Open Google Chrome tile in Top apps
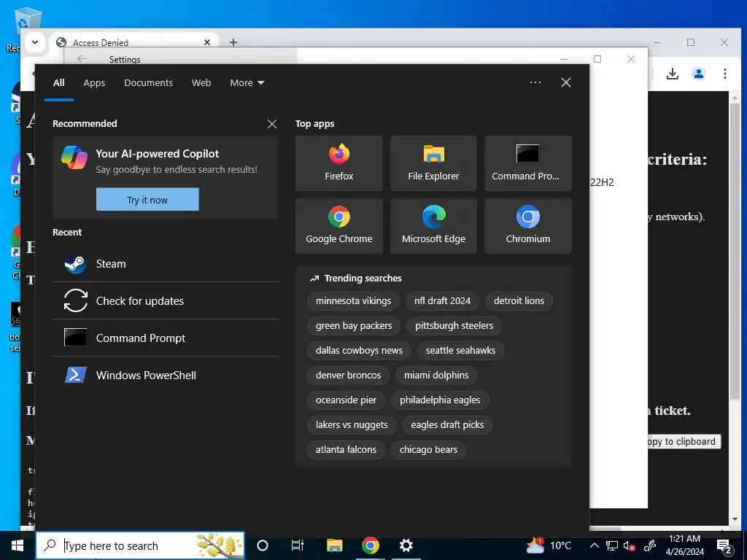This screenshot has width=747, height=560. click(338, 226)
